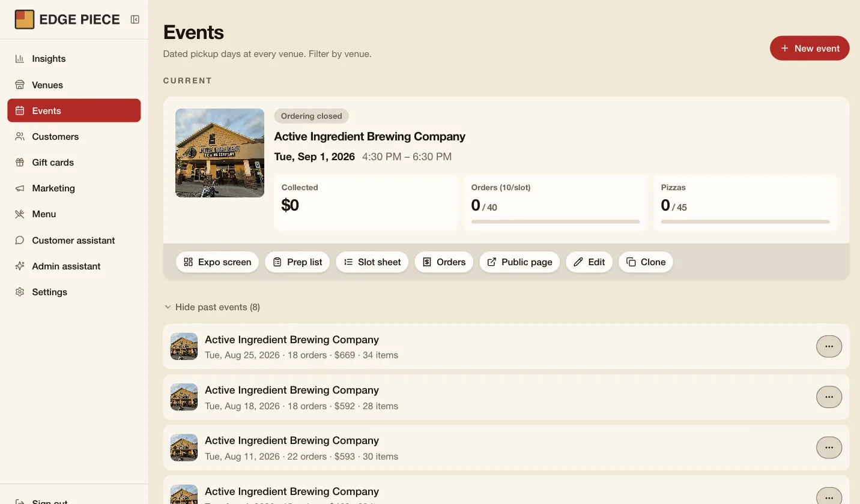View the Slot sheet
860x504 pixels.
pos(372,262)
